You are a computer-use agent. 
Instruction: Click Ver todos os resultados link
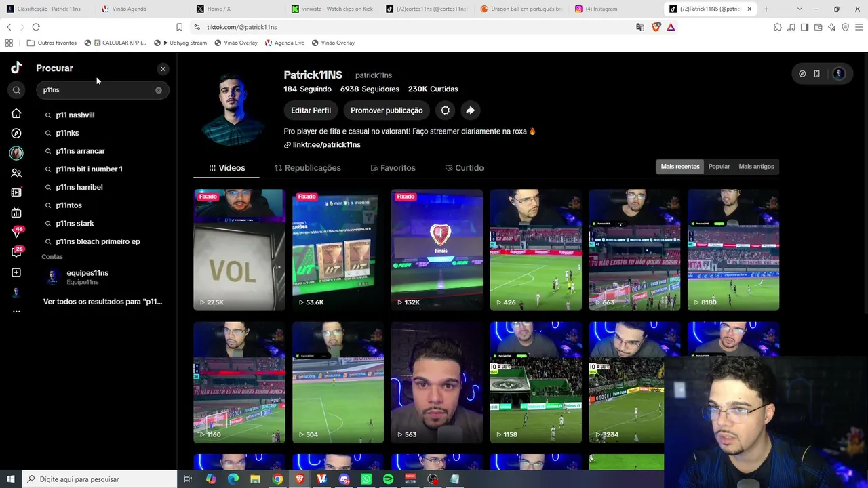point(103,302)
